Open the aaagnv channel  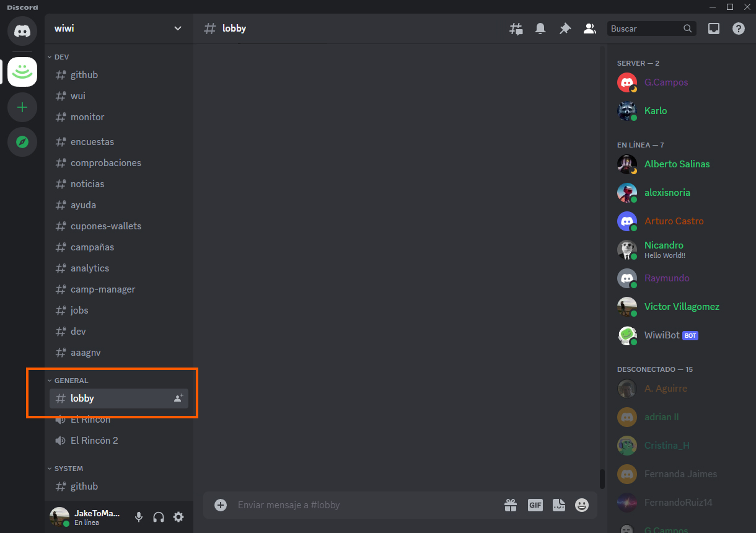click(119, 353)
